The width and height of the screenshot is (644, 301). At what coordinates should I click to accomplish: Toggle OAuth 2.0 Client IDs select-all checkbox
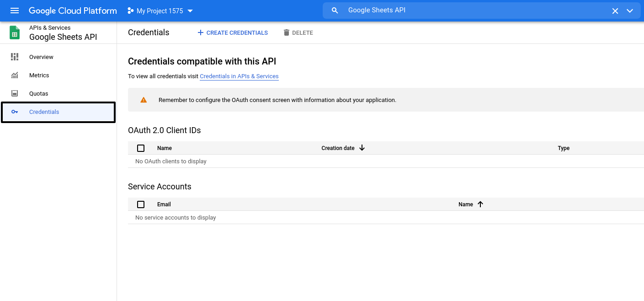coord(141,148)
